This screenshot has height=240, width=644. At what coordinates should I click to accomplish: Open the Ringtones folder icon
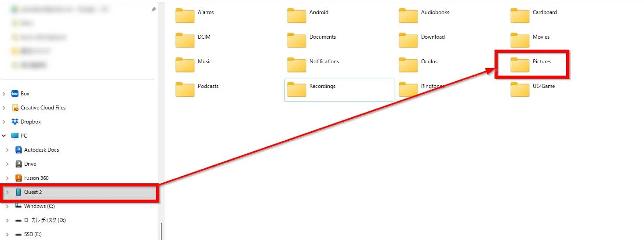point(408,90)
